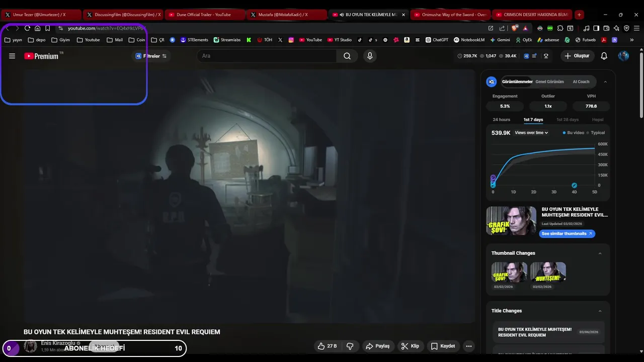Open the yayın bookmarks folder
Image resolution: width=644 pixels, height=362 pixels.
14,40
